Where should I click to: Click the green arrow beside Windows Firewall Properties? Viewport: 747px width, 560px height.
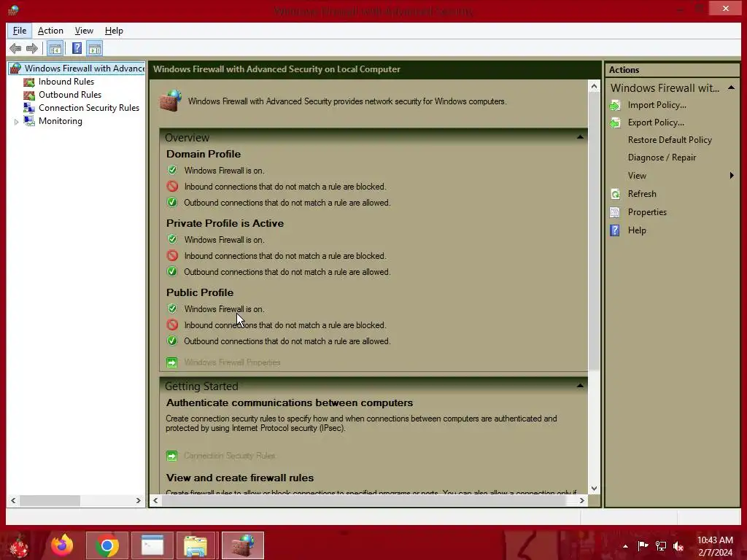tap(171, 362)
